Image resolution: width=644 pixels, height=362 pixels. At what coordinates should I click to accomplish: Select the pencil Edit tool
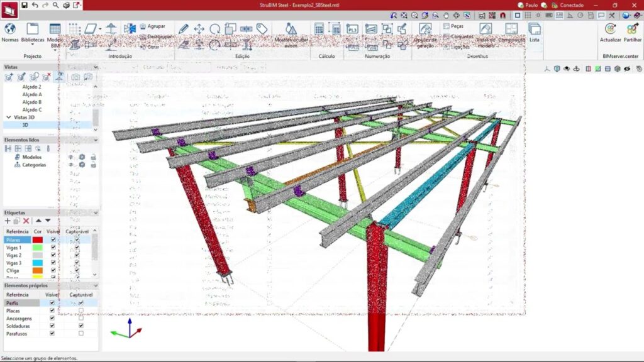(184, 29)
